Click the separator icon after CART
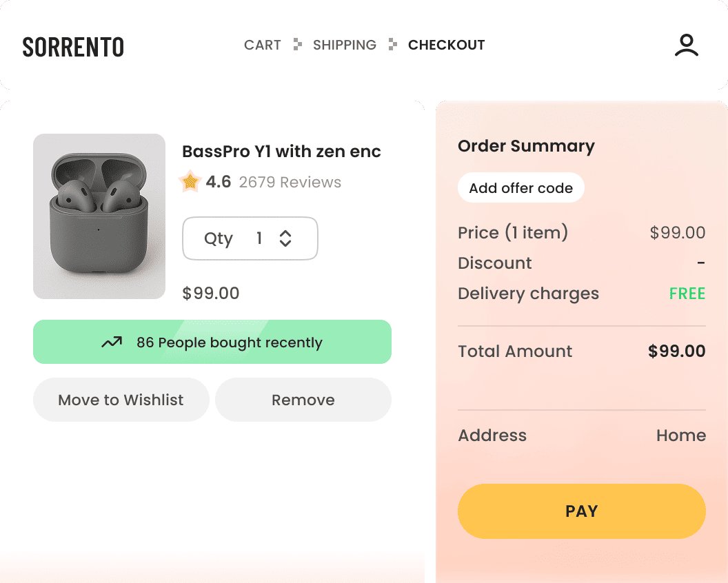Screen dimensions: 728x583 (297, 45)
